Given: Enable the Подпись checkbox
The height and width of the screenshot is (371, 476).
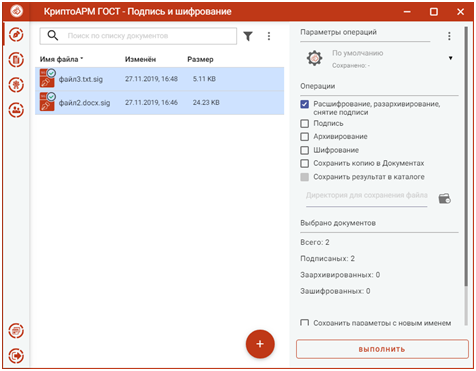Looking at the screenshot, I should click(x=305, y=124).
